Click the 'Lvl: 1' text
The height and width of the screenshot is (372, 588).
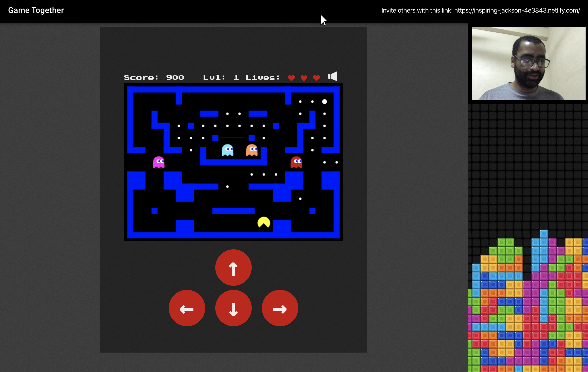221,78
